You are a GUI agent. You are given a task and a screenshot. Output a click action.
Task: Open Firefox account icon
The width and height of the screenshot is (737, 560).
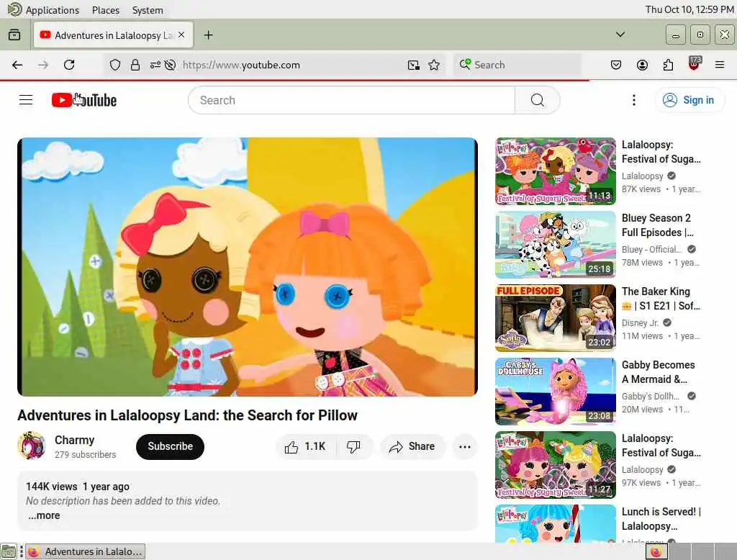coord(642,65)
